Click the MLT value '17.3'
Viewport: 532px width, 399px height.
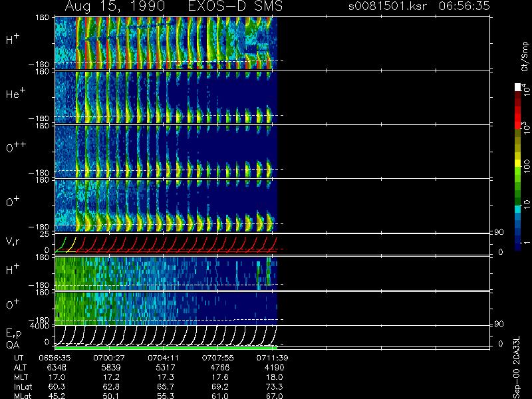(166, 377)
